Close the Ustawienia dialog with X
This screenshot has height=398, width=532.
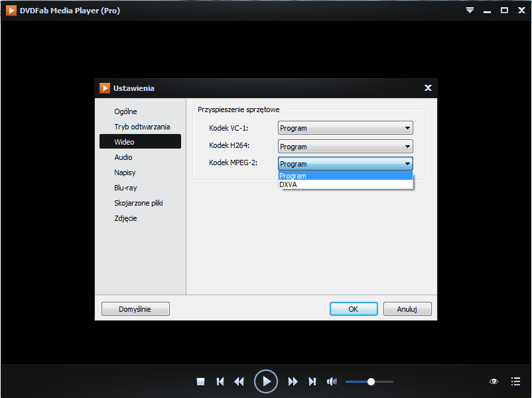click(x=428, y=88)
